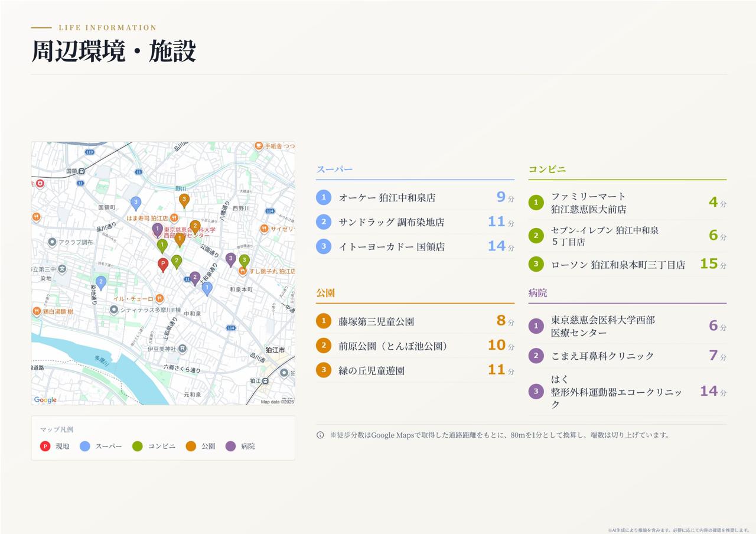Choose purple hospital pin 3 on the map
Viewport: 756px width, 534px height.
[231, 259]
